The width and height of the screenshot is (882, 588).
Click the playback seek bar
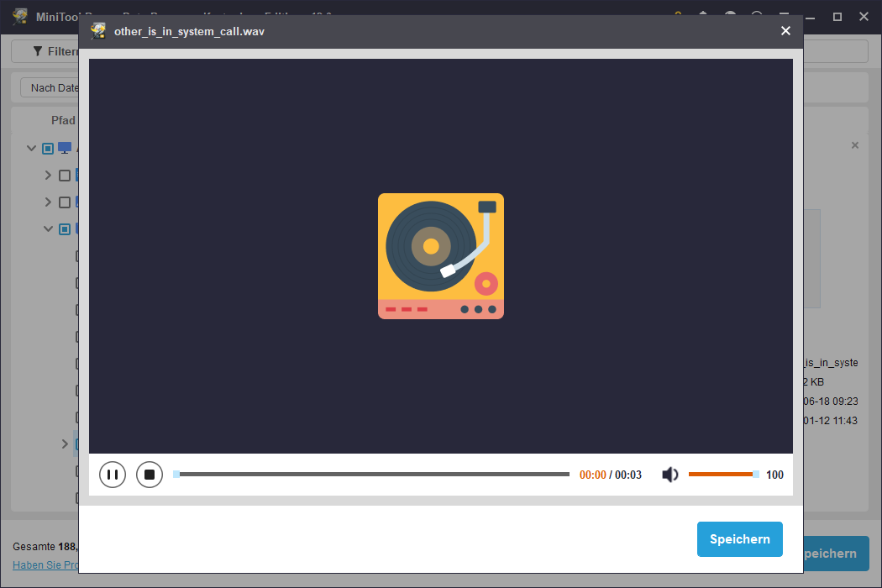click(x=371, y=475)
